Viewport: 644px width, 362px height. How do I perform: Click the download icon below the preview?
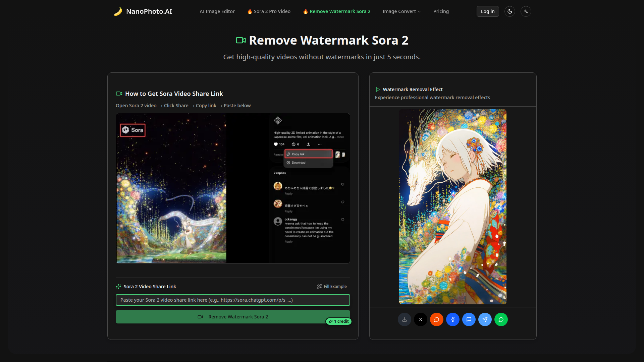pyautogui.click(x=404, y=319)
